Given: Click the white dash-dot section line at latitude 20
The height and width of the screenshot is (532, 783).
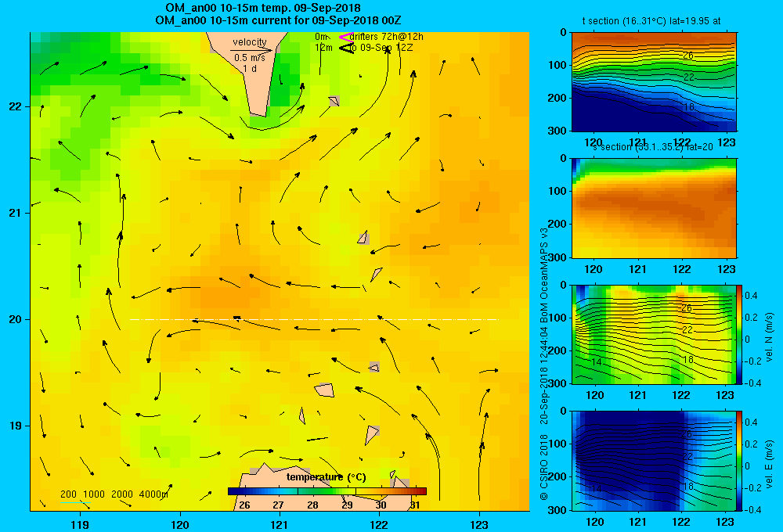Looking at the screenshot, I should click(314, 319).
